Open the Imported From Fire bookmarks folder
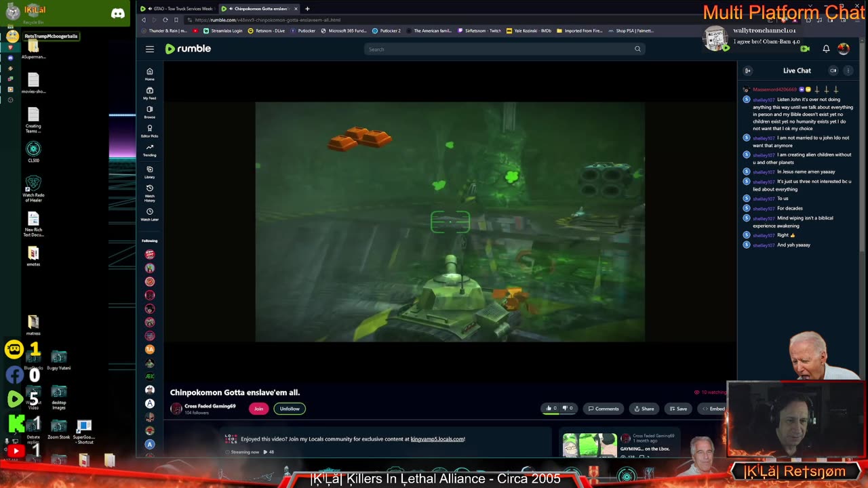This screenshot has height=488, width=868. pyautogui.click(x=579, y=30)
